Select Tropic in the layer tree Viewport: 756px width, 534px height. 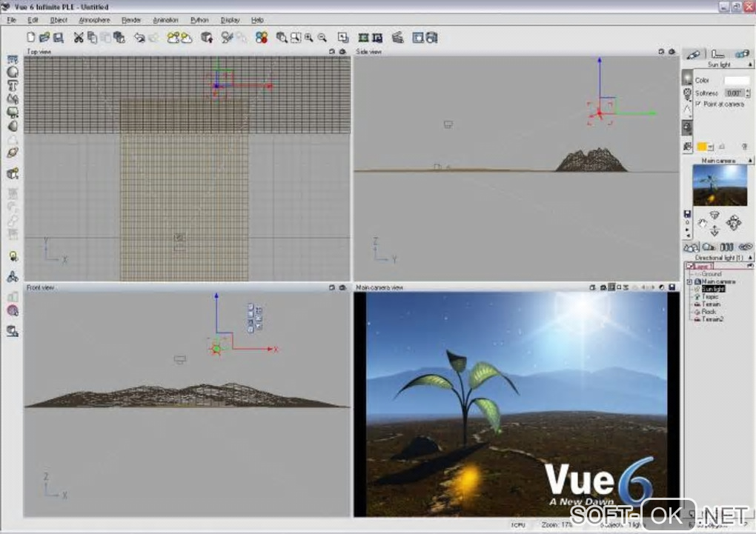click(710, 296)
